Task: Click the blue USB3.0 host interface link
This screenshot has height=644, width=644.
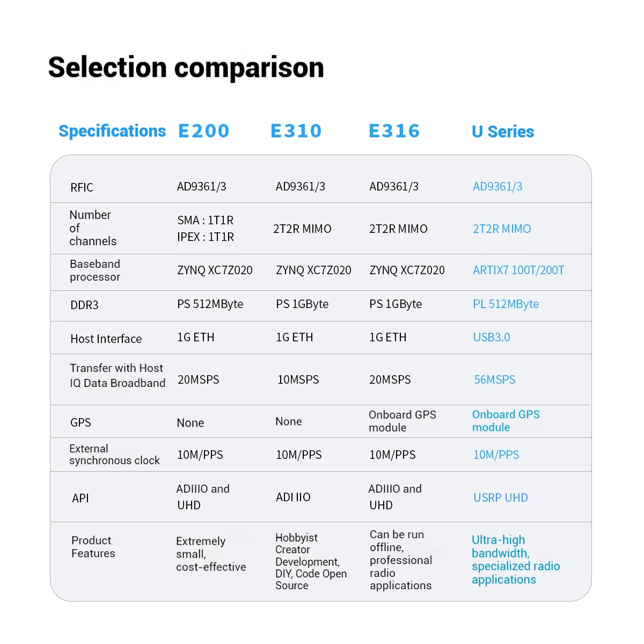Action: tap(491, 338)
